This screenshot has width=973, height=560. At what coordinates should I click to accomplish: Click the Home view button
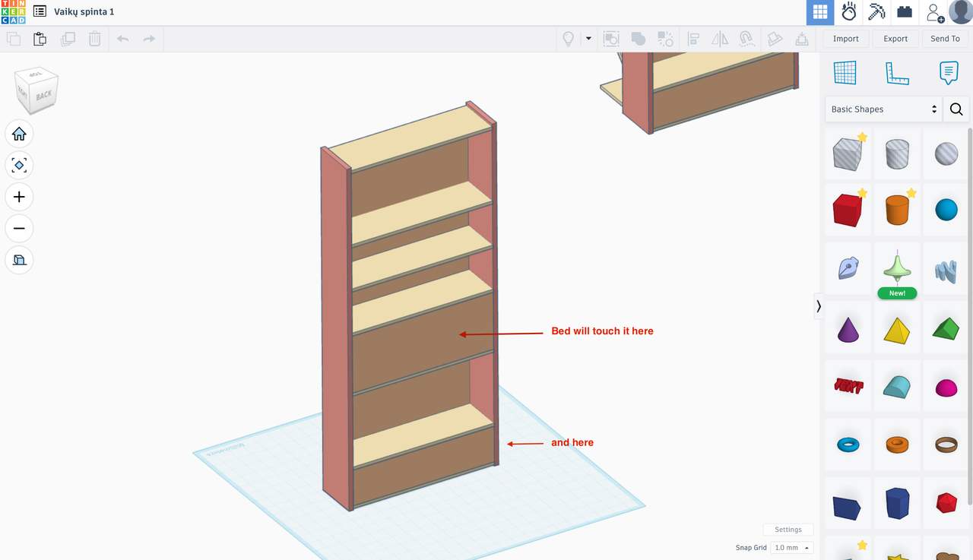point(19,134)
